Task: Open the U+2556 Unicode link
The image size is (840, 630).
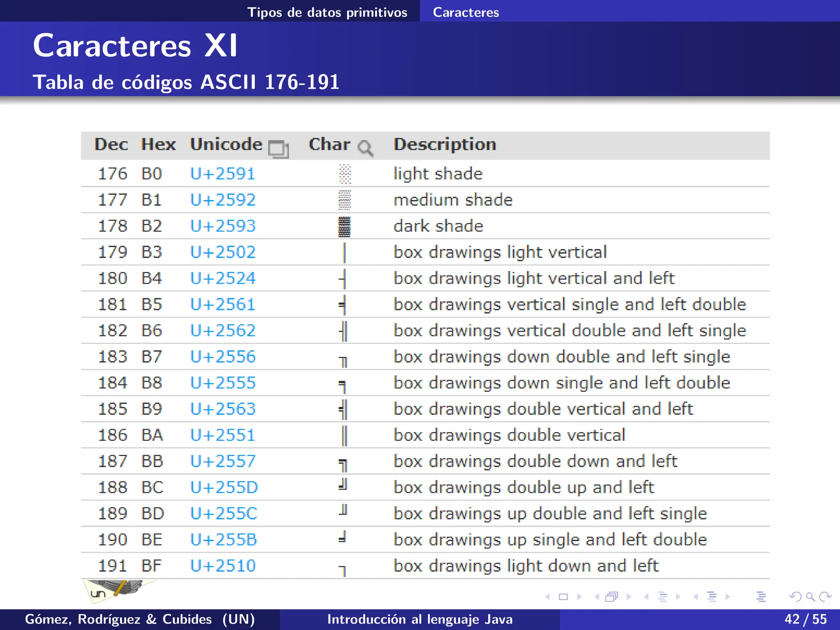Action: [x=223, y=356]
